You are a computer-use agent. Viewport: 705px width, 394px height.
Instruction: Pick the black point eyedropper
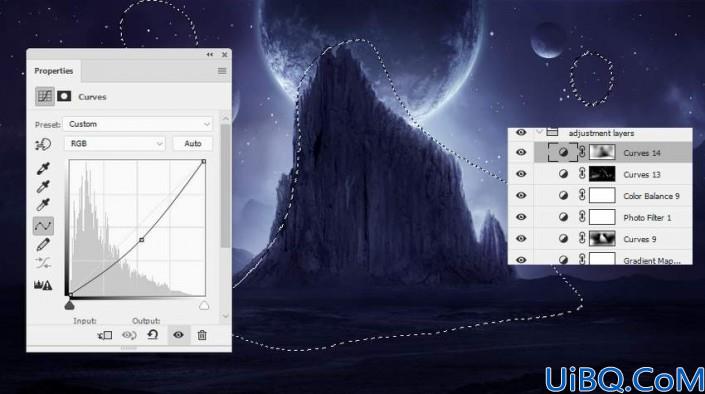tap(43, 168)
